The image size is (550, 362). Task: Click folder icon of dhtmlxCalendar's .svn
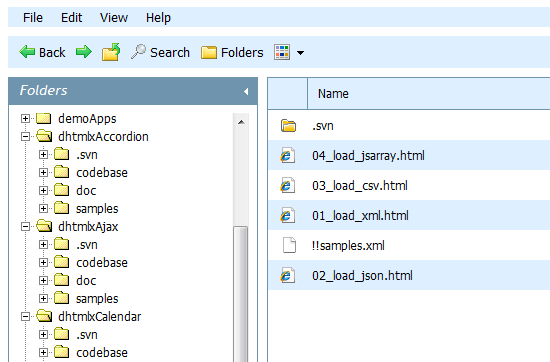[x=62, y=334]
